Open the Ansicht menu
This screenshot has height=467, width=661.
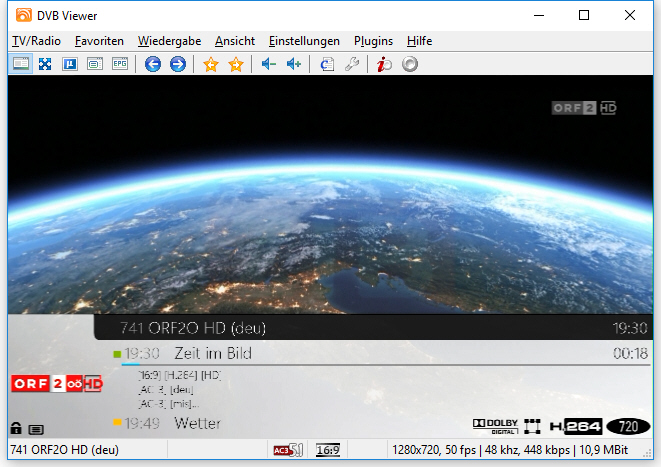coord(235,41)
